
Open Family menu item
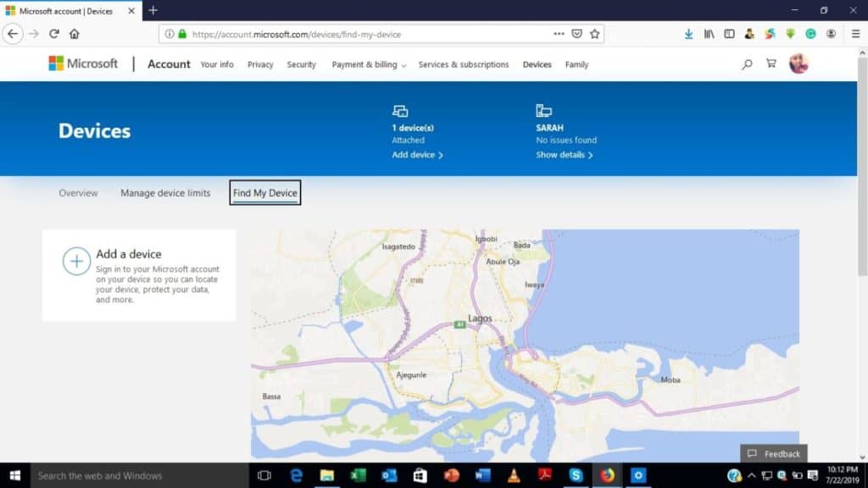pyautogui.click(x=576, y=64)
